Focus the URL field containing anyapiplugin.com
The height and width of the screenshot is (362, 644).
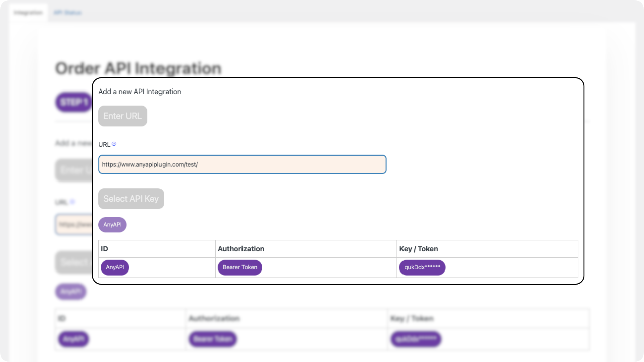click(x=242, y=164)
